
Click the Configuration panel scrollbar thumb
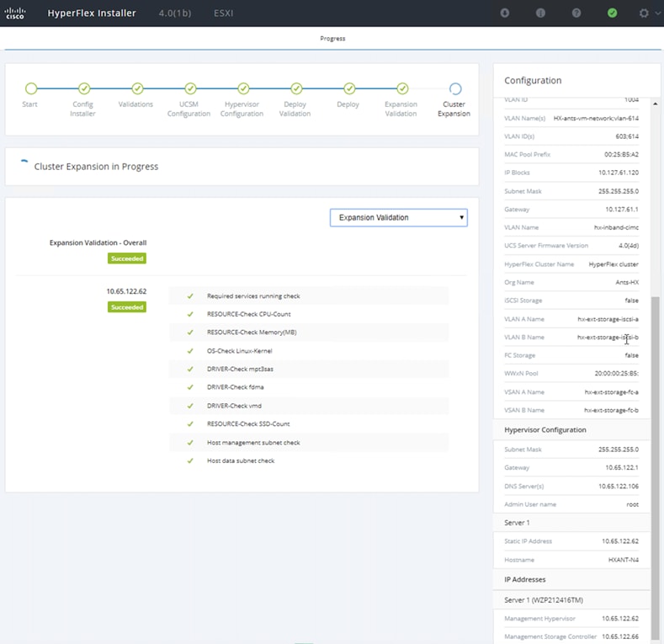655,468
